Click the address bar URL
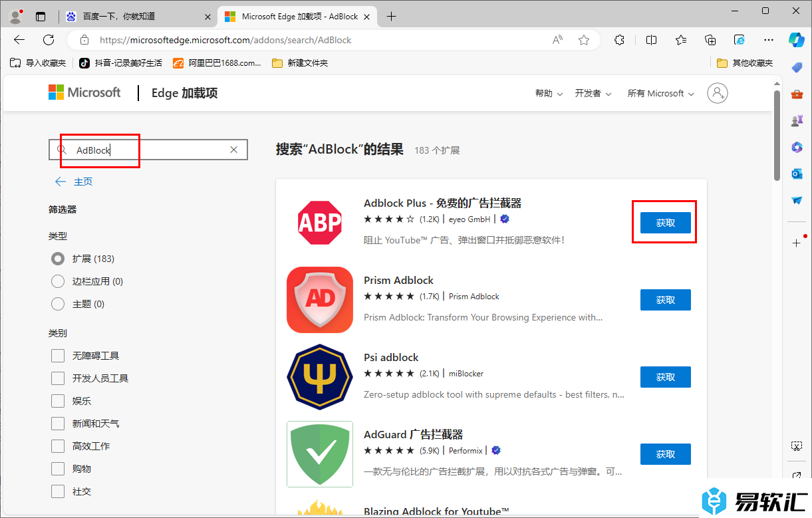This screenshot has width=812, height=518. pyautogui.click(x=225, y=40)
